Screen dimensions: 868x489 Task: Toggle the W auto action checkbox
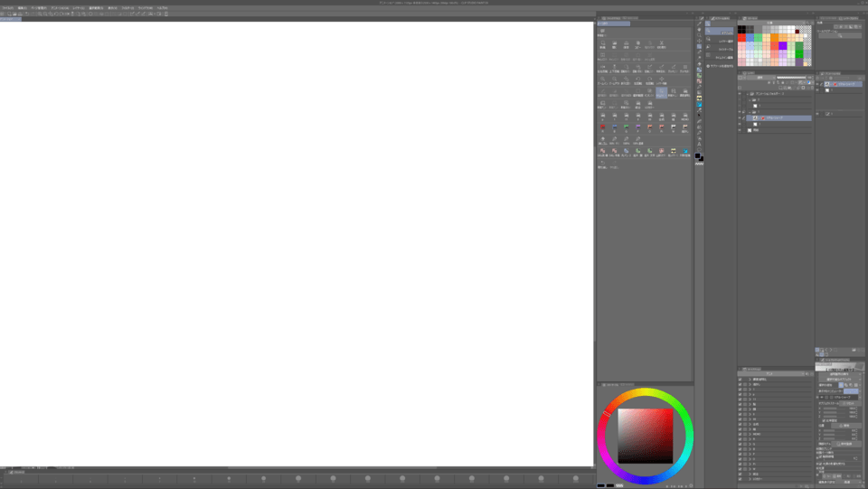(x=741, y=469)
